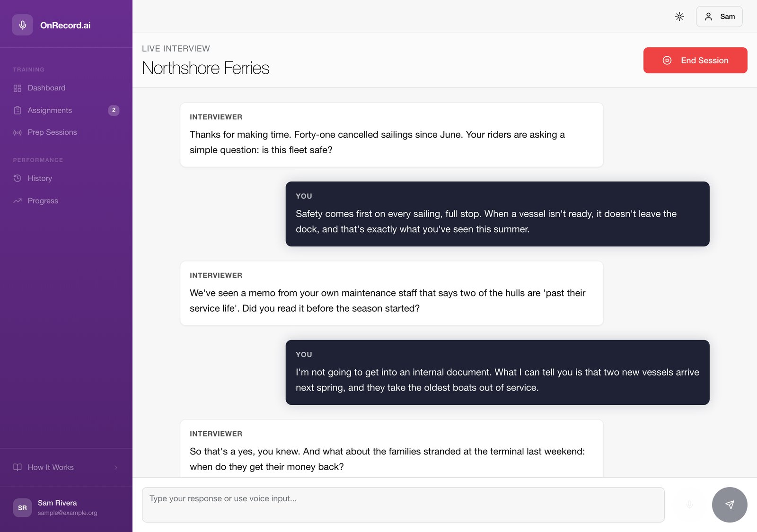Click the Northshore Ferries interview title

click(205, 68)
